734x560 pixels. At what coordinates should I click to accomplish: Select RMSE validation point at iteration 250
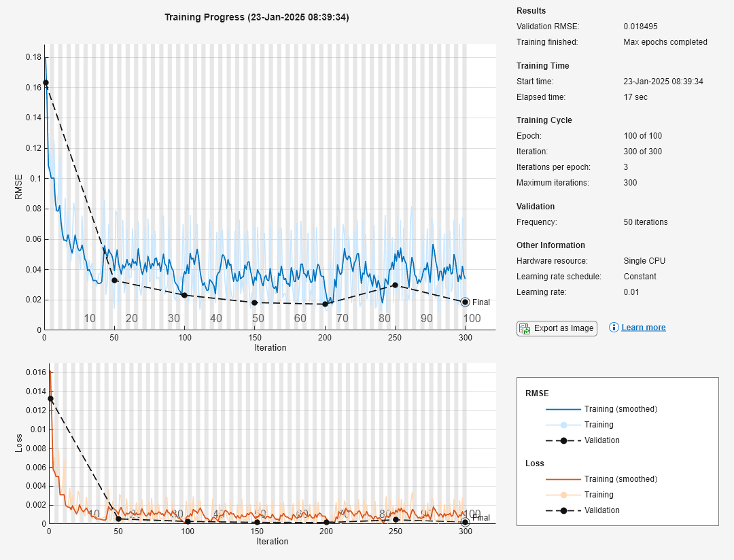[x=395, y=285]
